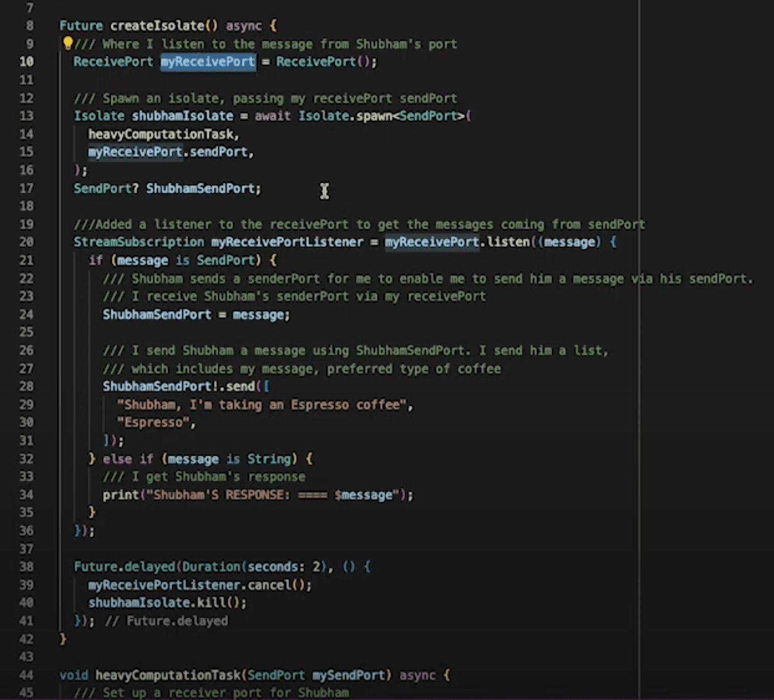Click the heavyComputationTask argument on line 14
Screen dimensions: 774x700
point(162,134)
